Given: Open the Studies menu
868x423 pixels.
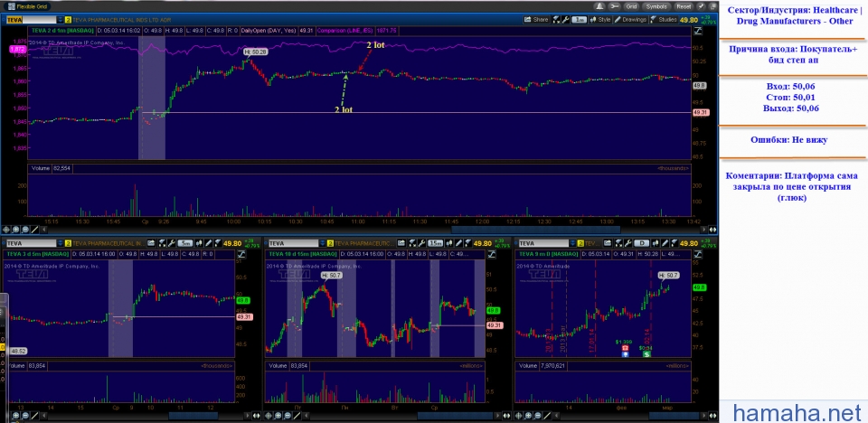Looking at the screenshot, I should click(x=665, y=19).
